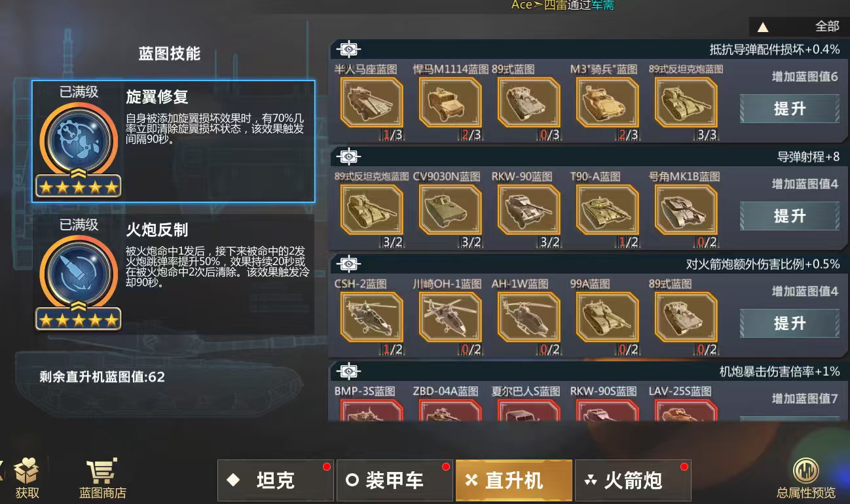Viewport: 850px width, 504px height.
Task: Click the triangle arrow beside 全部
Action: pos(763,27)
